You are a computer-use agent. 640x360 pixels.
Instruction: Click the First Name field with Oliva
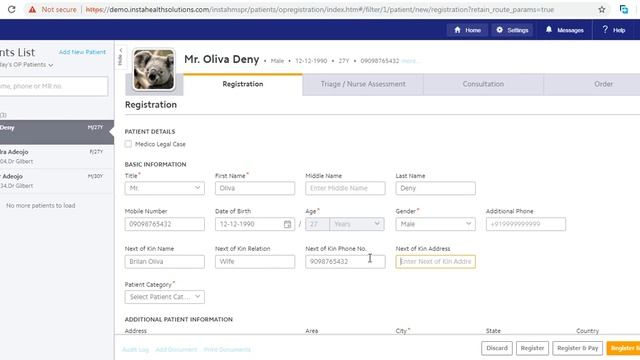pos(255,188)
